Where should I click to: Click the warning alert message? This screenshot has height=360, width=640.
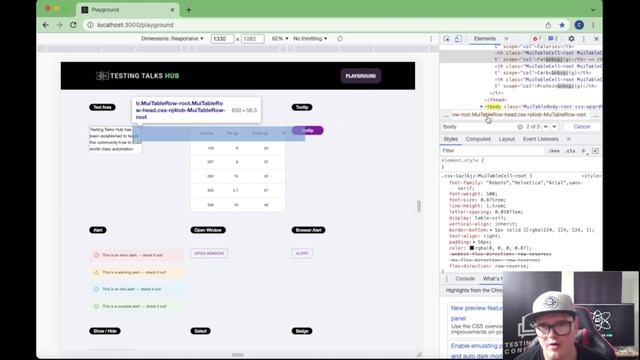(x=136, y=272)
